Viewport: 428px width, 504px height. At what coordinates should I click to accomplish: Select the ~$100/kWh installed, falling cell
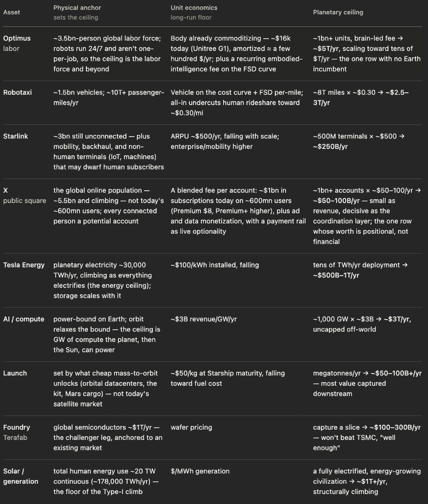215,265
